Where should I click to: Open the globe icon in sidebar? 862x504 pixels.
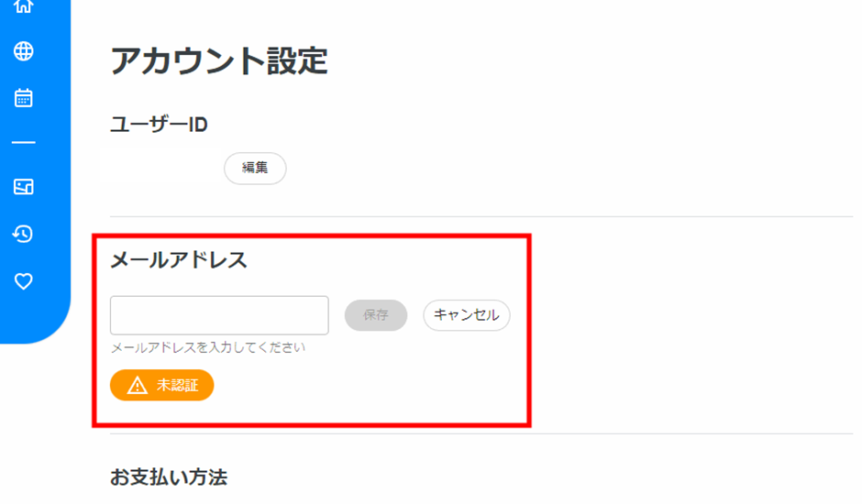pyautogui.click(x=24, y=51)
